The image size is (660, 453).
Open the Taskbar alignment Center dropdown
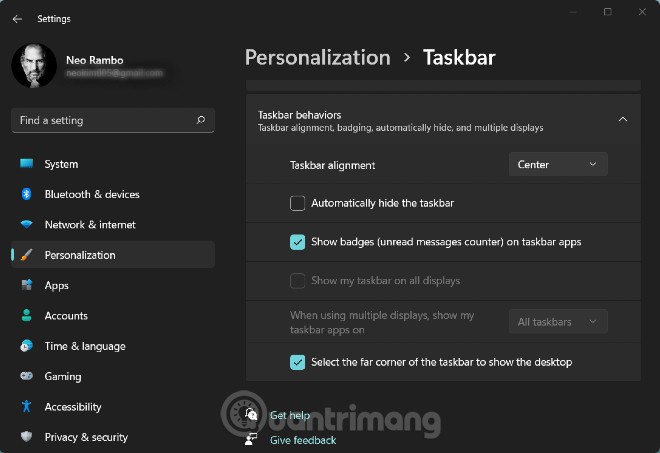pos(557,165)
